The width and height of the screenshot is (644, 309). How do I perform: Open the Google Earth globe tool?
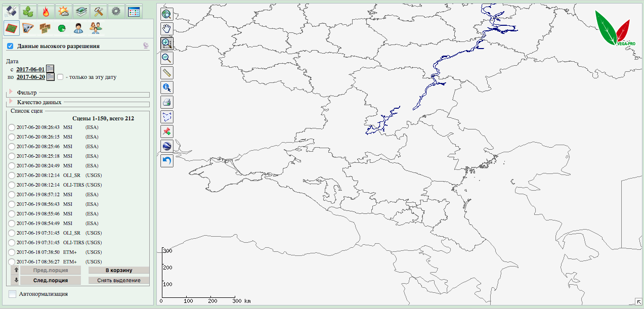pyautogui.click(x=167, y=147)
